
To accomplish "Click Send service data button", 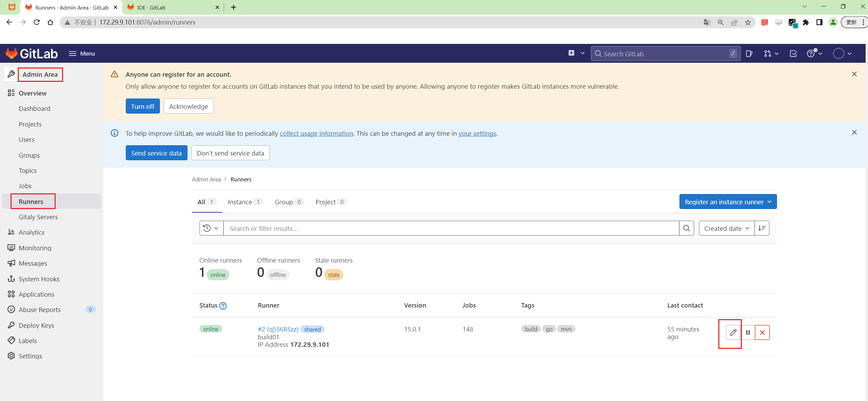I will [x=156, y=153].
